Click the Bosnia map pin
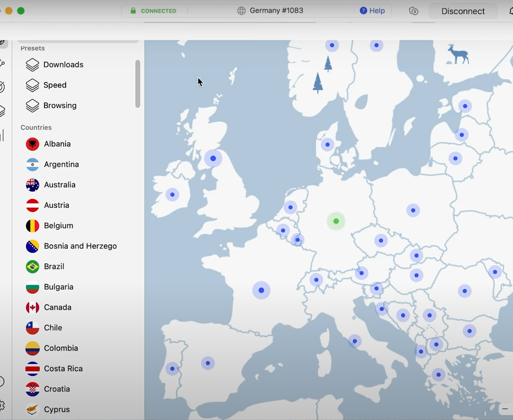 403,315
